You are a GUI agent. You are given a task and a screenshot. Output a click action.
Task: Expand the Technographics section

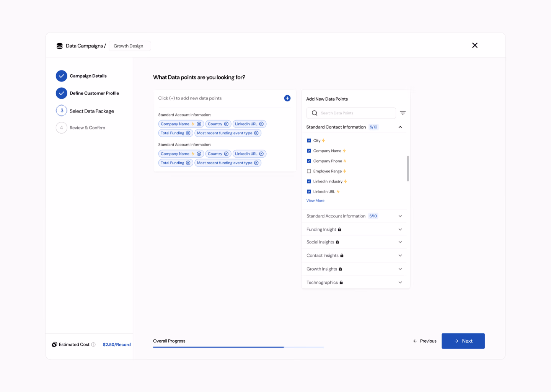(400, 283)
